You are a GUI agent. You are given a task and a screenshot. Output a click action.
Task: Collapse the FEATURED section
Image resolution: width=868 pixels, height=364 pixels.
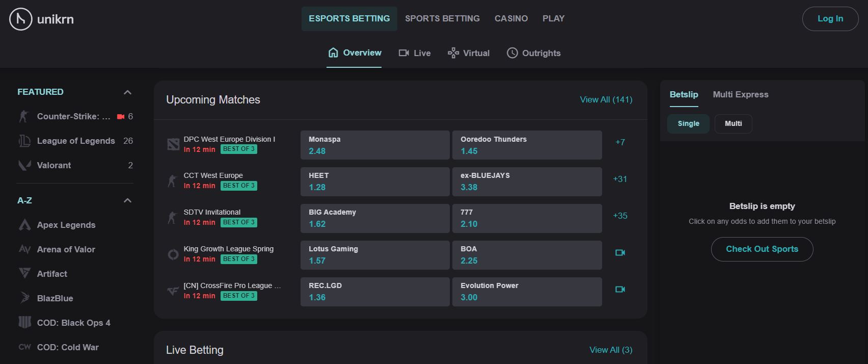coord(128,92)
